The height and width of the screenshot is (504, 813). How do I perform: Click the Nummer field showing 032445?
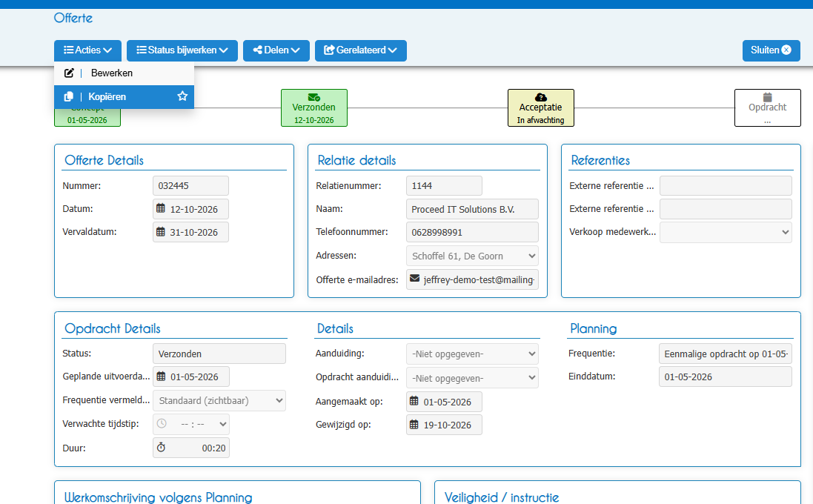[190, 185]
